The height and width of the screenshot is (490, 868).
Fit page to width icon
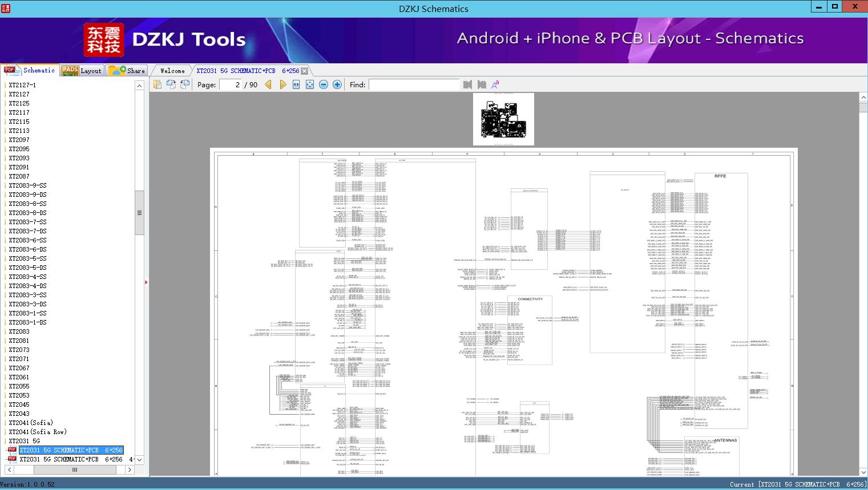[296, 84]
